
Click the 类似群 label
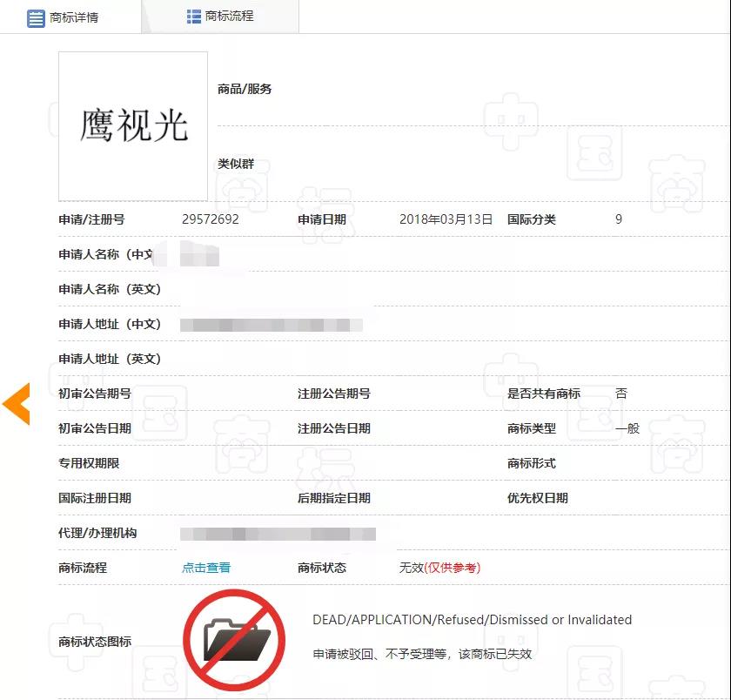pos(236,164)
